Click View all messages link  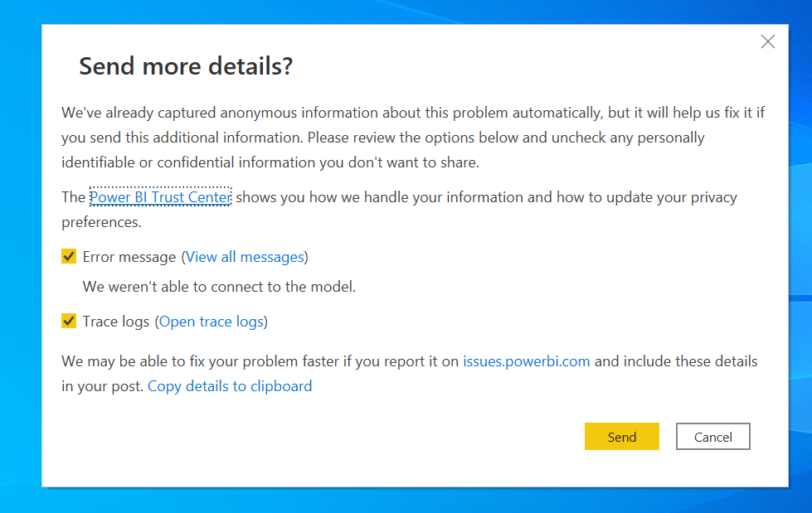(x=245, y=257)
